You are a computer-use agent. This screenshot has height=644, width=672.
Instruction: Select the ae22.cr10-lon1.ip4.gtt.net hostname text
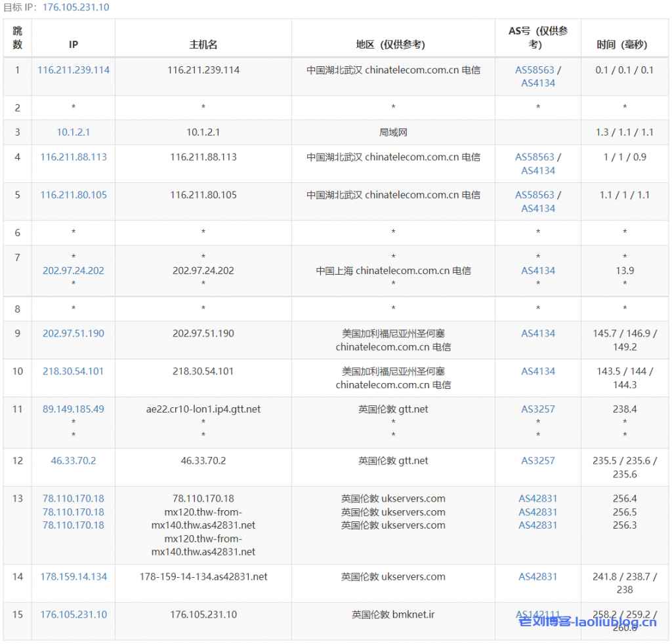(x=203, y=409)
